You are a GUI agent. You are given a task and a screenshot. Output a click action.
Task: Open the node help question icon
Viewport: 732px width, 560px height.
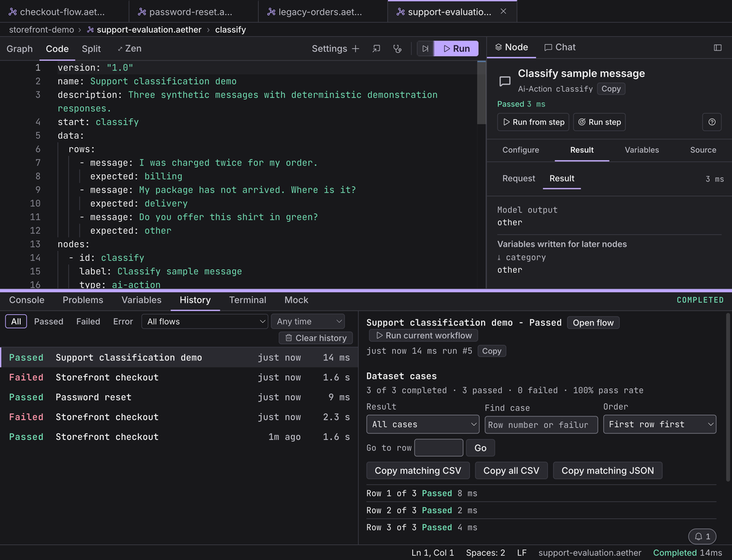[x=712, y=122]
